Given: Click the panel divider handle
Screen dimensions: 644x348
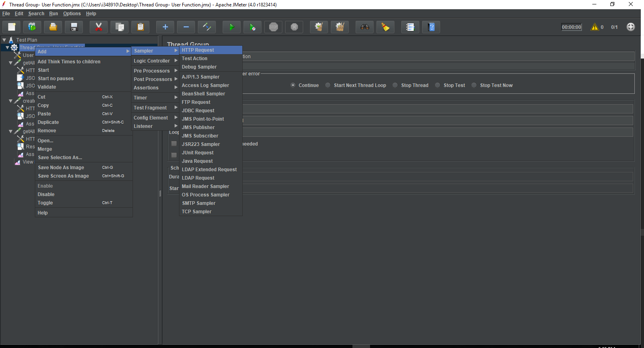Looking at the screenshot, I should click(x=160, y=193).
